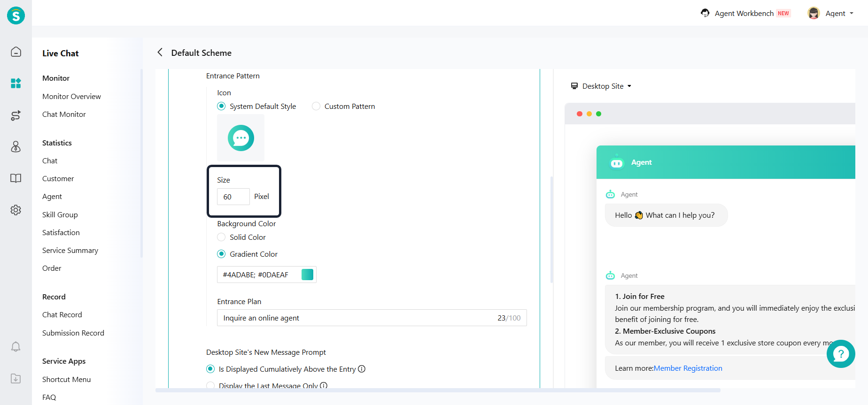The width and height of the screenshot is (868, 405).
Task: Choose the System Default Style radio option
Action: click(221, 107)
